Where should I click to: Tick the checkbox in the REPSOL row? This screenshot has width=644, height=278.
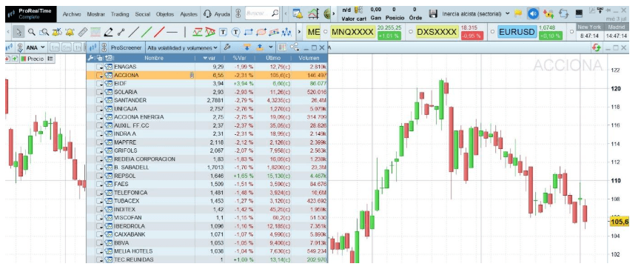[99, 176]
